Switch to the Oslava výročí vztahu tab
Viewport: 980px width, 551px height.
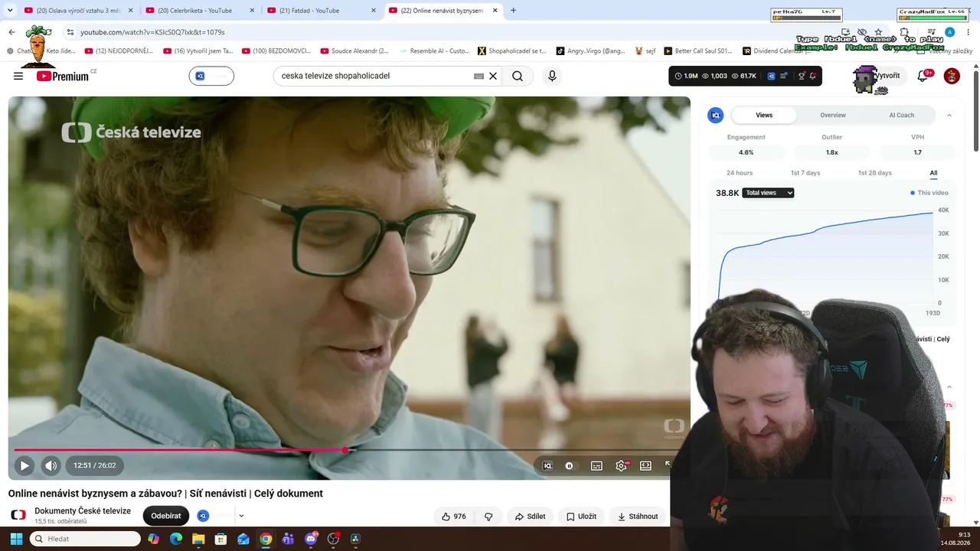click(x=77, y=11)
